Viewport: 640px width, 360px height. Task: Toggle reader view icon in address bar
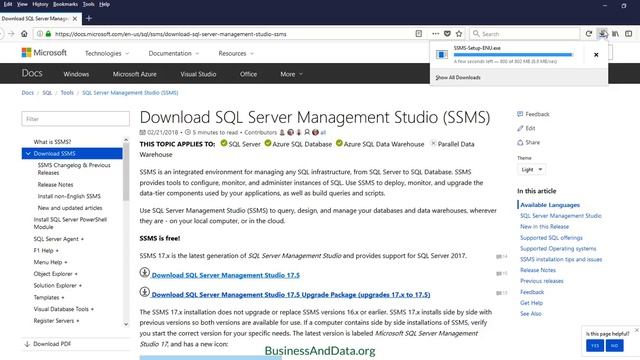pyautogui.click(x=418, y=34)
